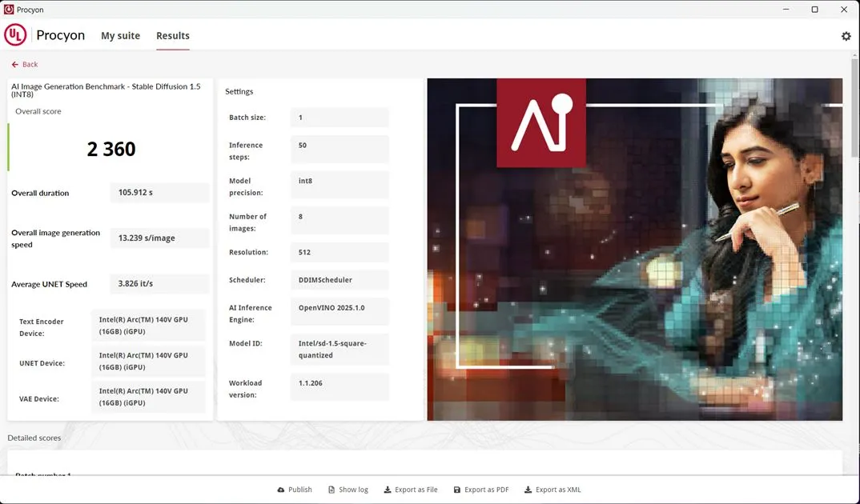
Task: Click the Average UNET Speed label
Action: pos(50,284)
